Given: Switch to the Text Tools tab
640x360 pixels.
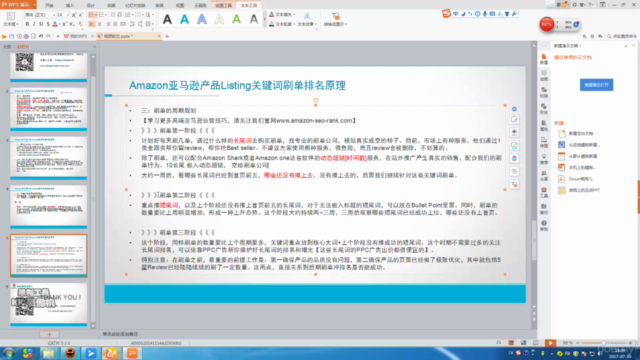Looking at the screenshot, I should [x=249, y=5].
